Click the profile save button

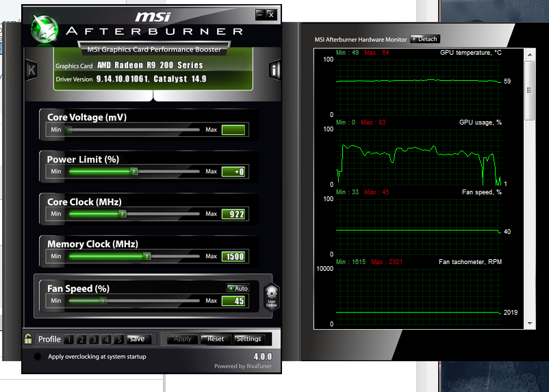[139, 339]
